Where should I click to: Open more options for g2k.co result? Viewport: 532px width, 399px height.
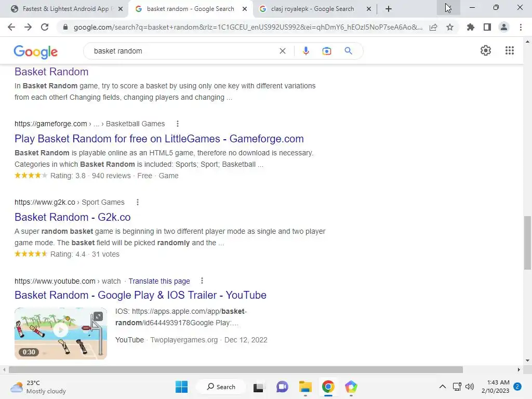(x=137, y=202)
